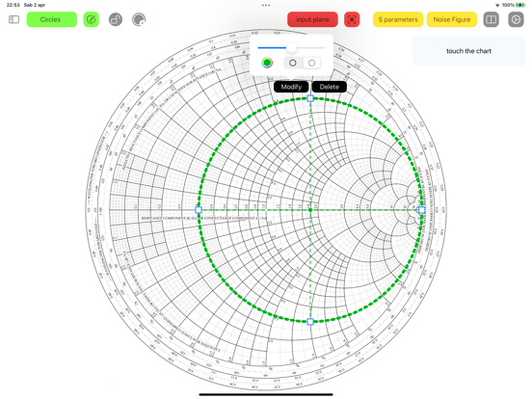Select the bold circle line style
The width and height of the screenshot is (532, 399).
tap(293, 63)
